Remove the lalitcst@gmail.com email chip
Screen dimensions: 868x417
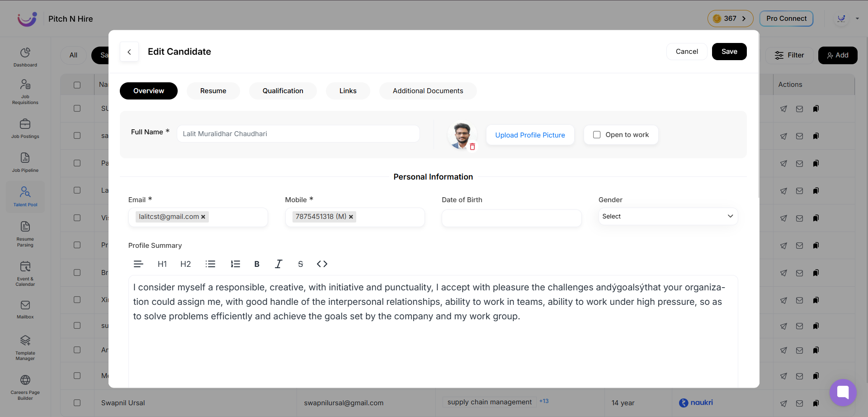coord(203,217)
